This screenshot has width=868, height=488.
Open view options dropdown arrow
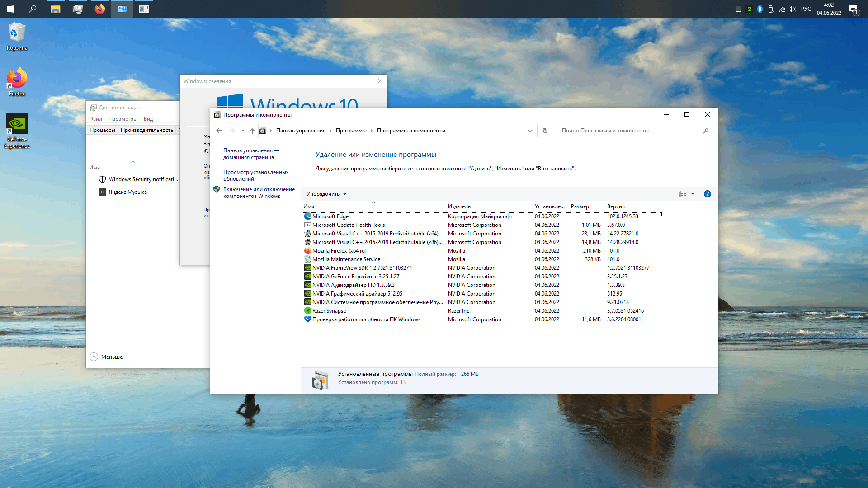(x=693, y=194)
